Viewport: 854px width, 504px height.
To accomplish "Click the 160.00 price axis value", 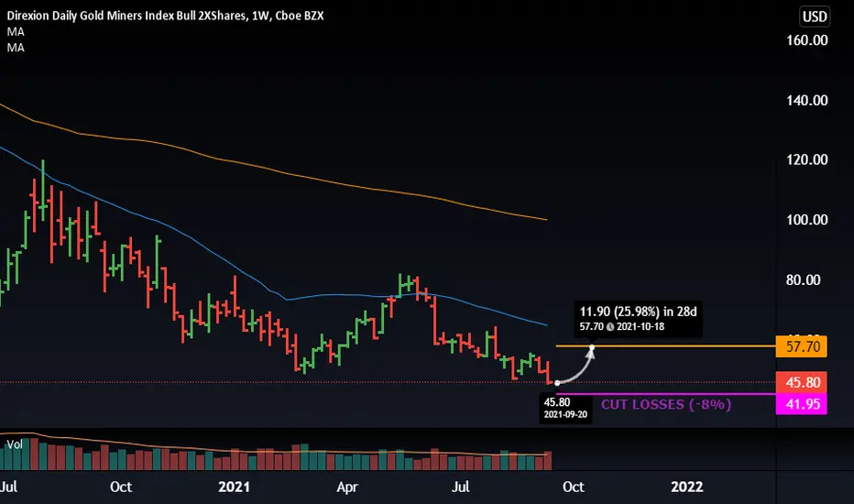I will pos(806,40).
